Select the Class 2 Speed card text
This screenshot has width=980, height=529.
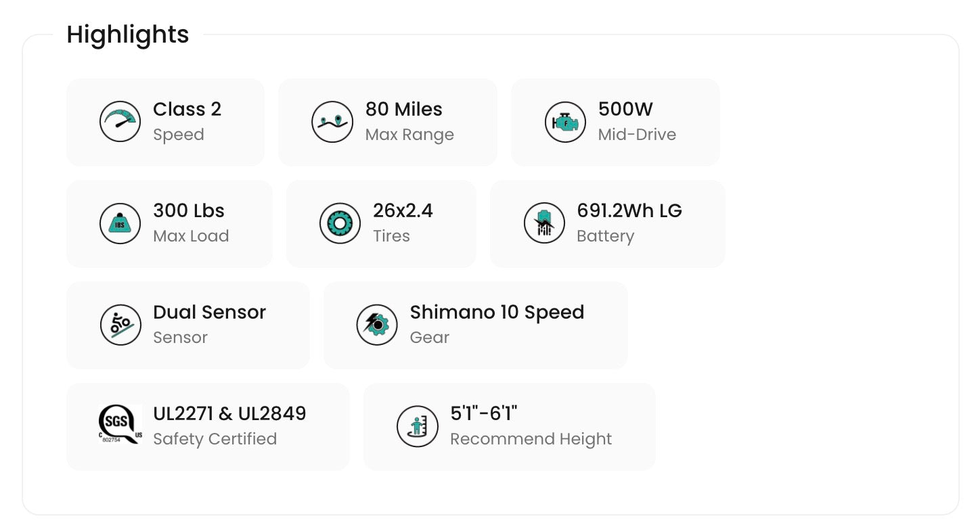point(187,122)
